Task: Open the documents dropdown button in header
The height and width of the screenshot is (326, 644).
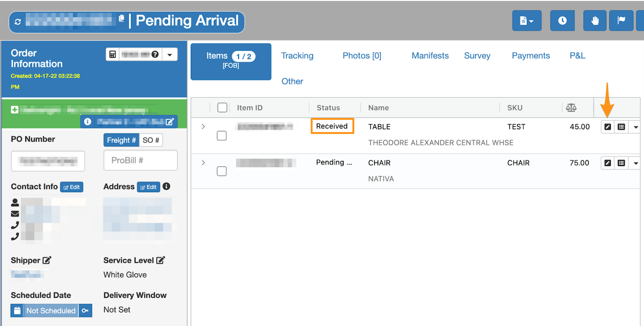Action: click(x=527, y=21)
